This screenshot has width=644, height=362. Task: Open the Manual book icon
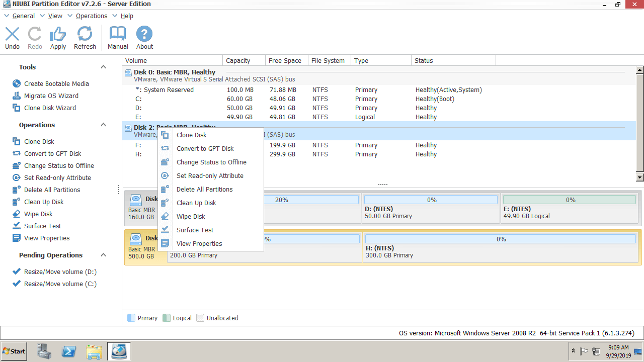pos(118,34)
